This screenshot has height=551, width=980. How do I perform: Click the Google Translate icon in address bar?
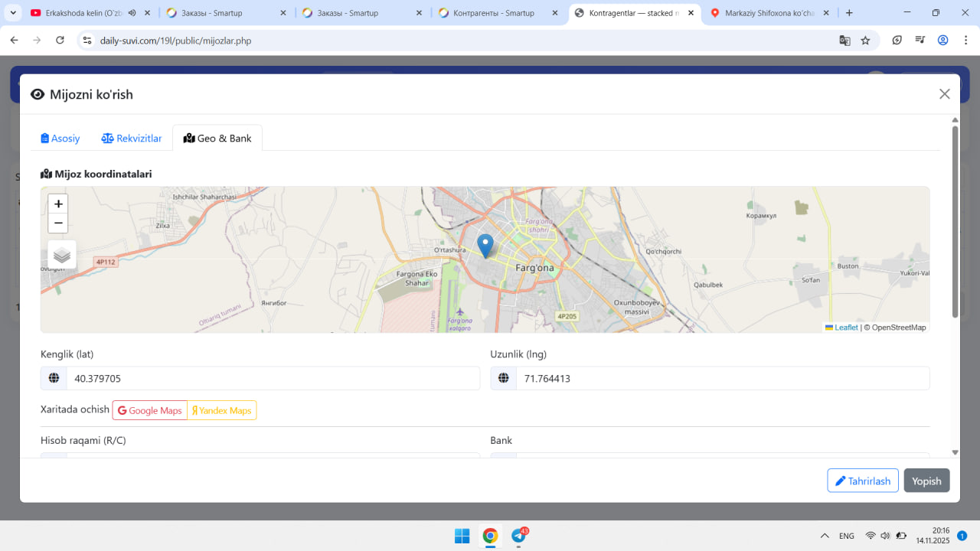pos(844,41)
